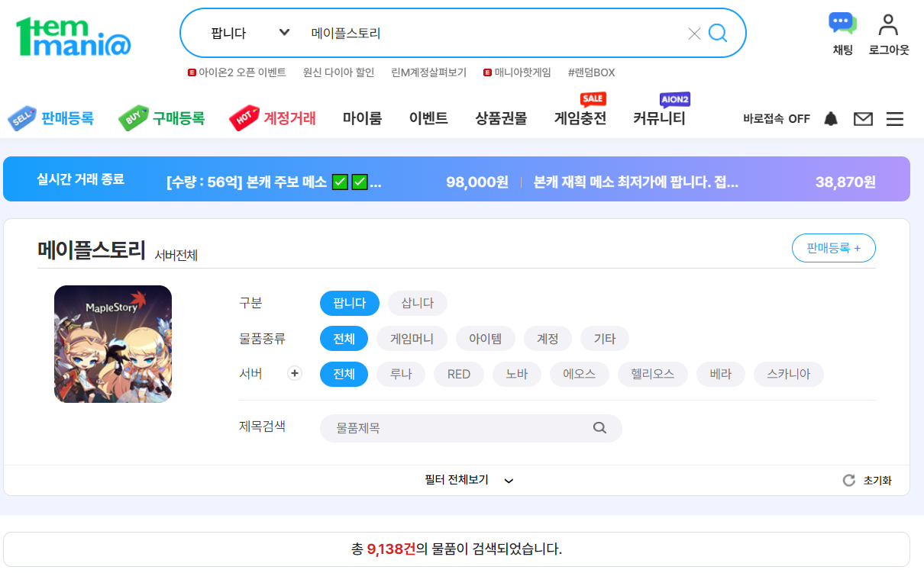Open the hamburger menu icon
This screenshot has width=924, height=573.
pos(895,119)
